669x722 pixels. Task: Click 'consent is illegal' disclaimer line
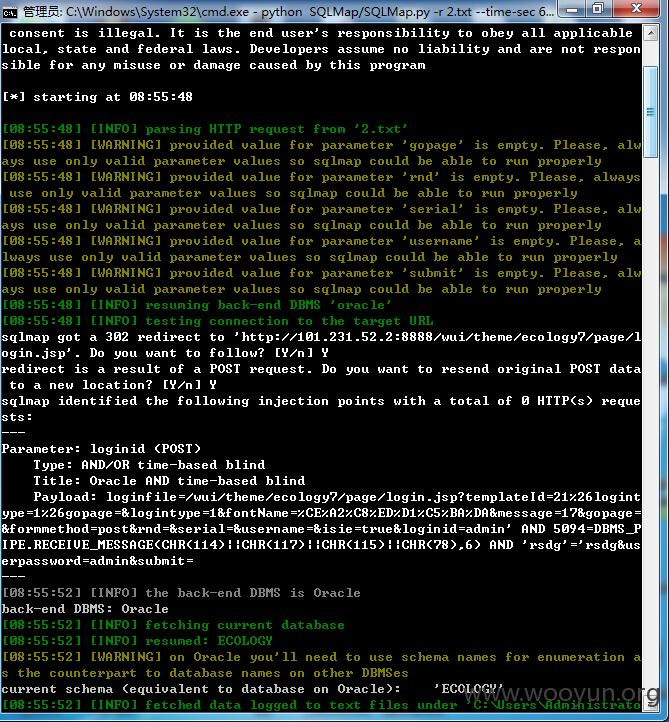[321, 33]
